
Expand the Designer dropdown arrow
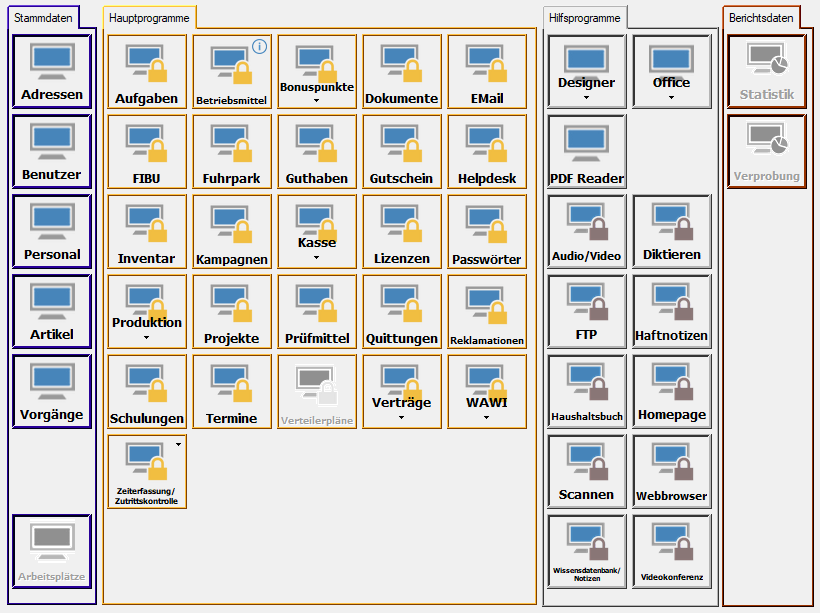tap(587, 97)
